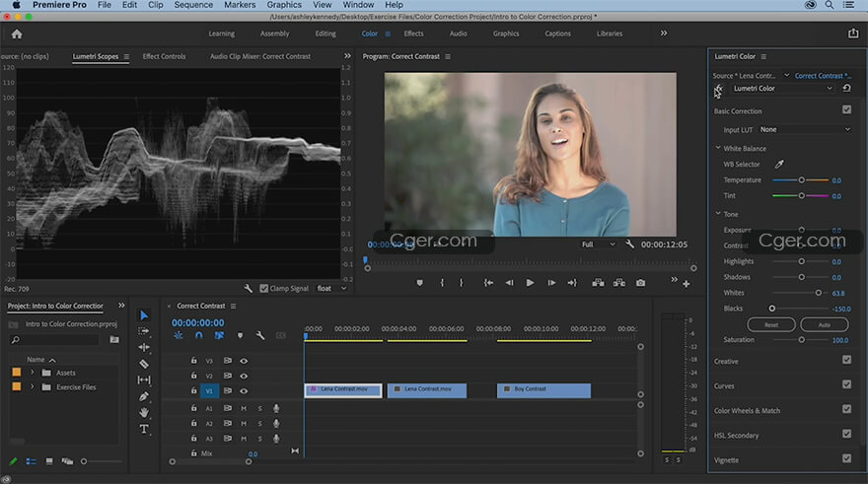Toggle HSL Secondary checkbox
Screen dimensions: 868x484
coord(847,434)
